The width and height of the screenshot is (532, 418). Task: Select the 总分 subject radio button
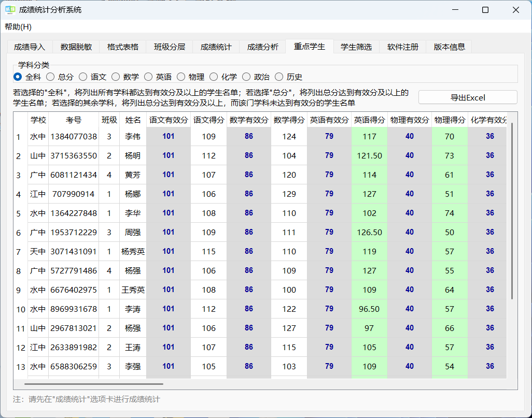pos(50,77)
